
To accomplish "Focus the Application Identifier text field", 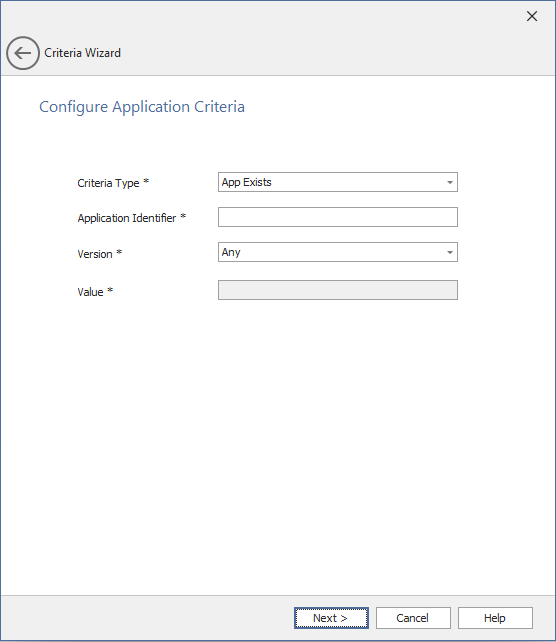I will pos(338,217).
